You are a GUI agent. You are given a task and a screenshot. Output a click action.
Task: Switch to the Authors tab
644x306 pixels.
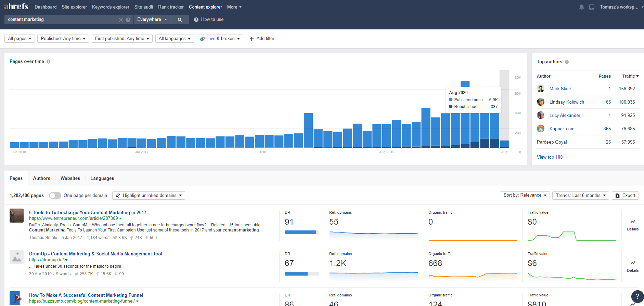click(42, 178)
